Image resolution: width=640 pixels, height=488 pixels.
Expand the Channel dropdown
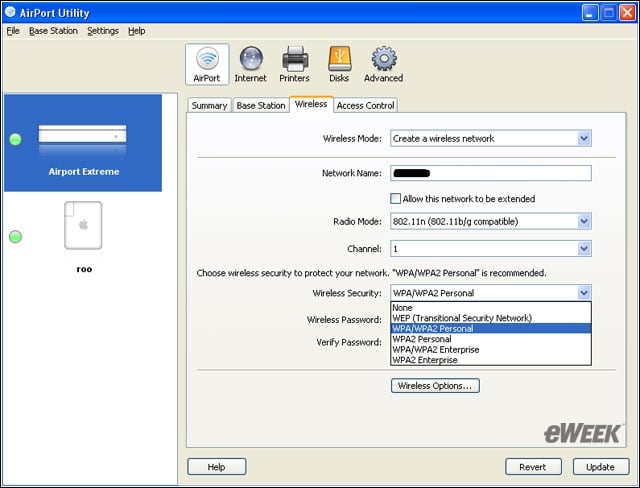click(x=584, y=248)
